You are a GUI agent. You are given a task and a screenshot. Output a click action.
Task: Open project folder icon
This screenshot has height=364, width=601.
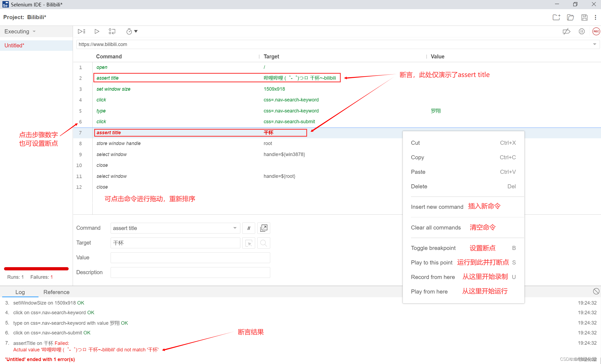(x=570, y=17)
